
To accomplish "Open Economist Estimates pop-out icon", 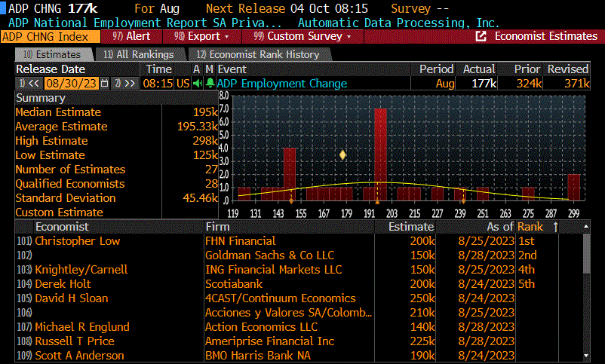I will coord(481,36).
